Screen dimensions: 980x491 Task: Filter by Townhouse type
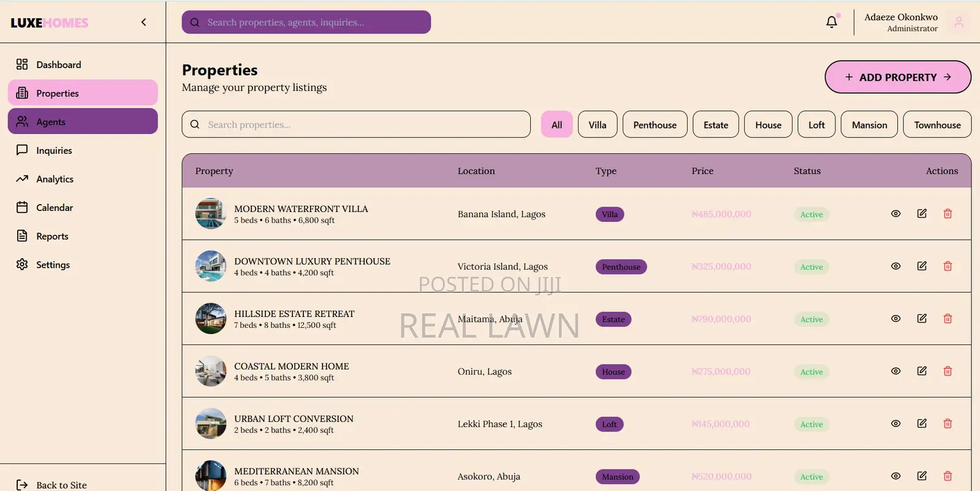937,124
